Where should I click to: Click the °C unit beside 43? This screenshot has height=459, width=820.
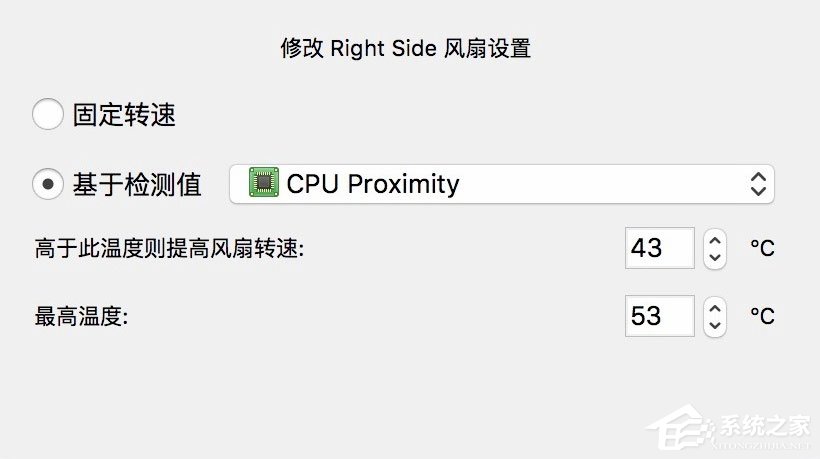pyautogui.click(x=762, y=248)
